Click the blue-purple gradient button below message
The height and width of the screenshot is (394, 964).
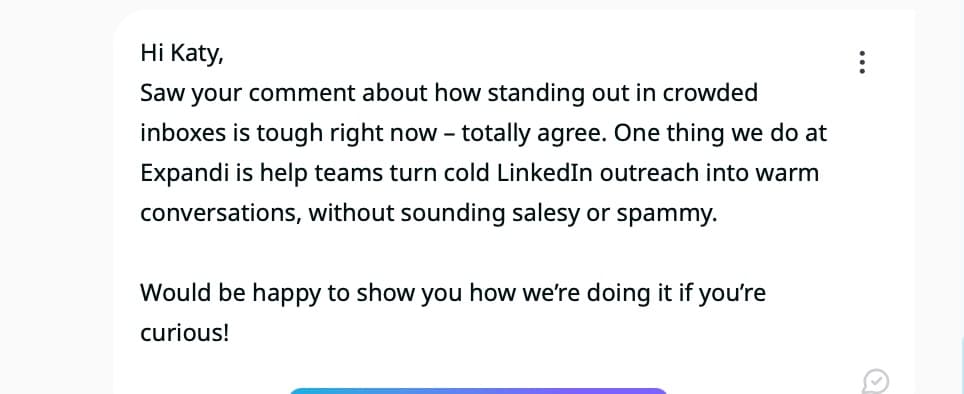pos(478,391)
